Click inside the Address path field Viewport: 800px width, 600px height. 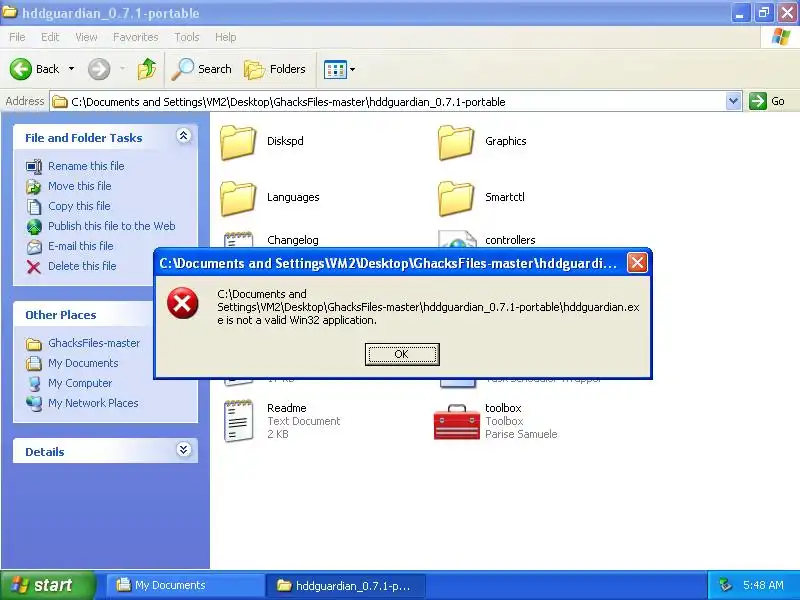[x=388, y=102]
